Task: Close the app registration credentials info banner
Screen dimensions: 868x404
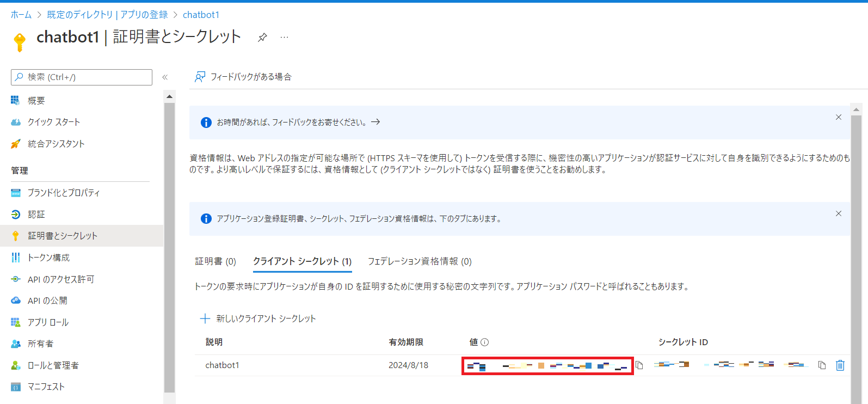Action: coord(838,213)
